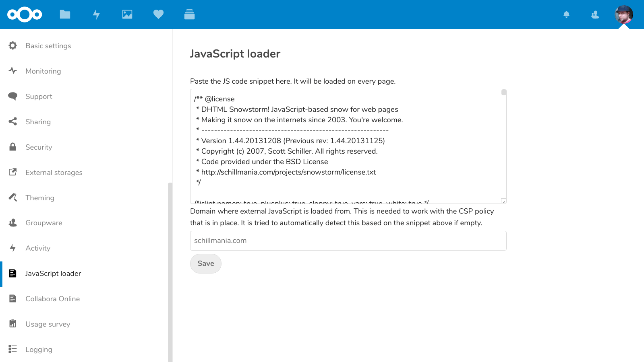Viewport: 644px width, 362px height.
Task: Click the heart icon in top bar
Action: coord(158,14)
